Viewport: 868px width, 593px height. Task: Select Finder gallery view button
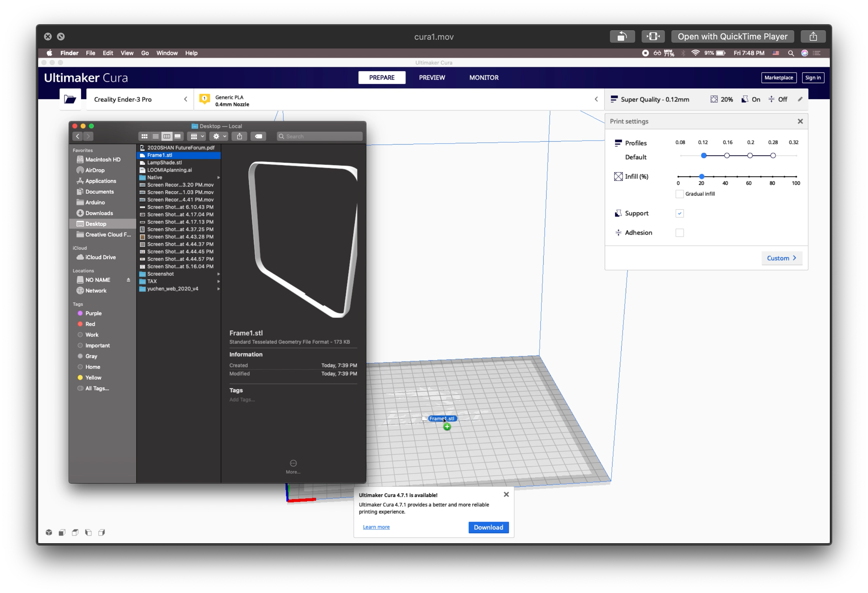point(178,136)
